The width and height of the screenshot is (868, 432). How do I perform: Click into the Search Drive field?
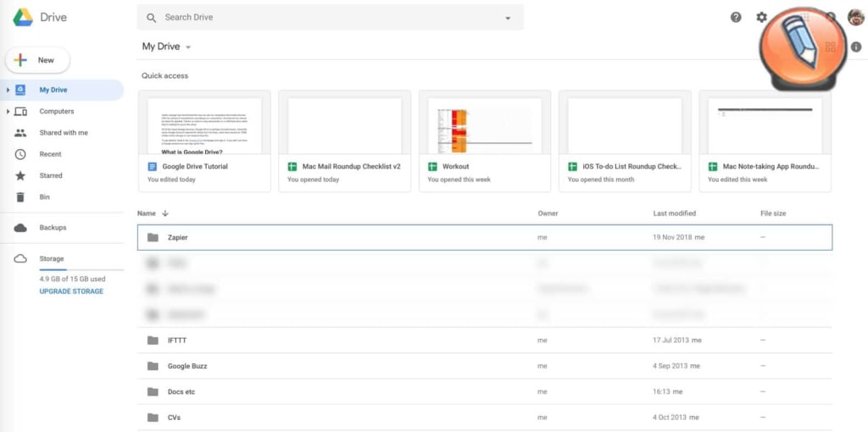330,18
